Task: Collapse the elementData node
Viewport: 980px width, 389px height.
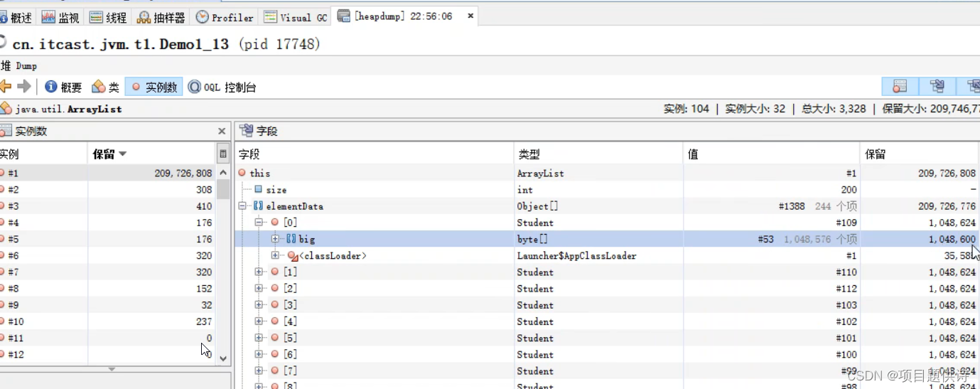Action: (242, 206)
